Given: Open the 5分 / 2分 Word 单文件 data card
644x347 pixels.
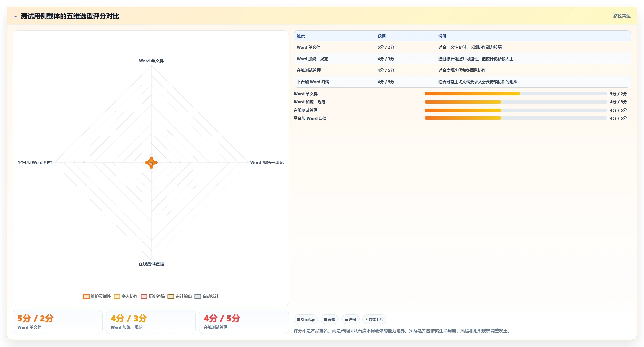Looking at the screenshot, I should tap(58, 322).
